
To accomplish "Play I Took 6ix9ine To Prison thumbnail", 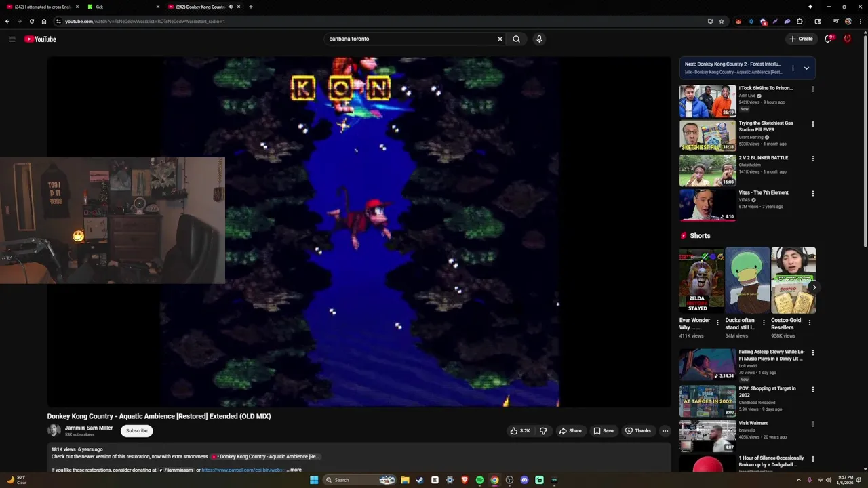I will [708, 101].
